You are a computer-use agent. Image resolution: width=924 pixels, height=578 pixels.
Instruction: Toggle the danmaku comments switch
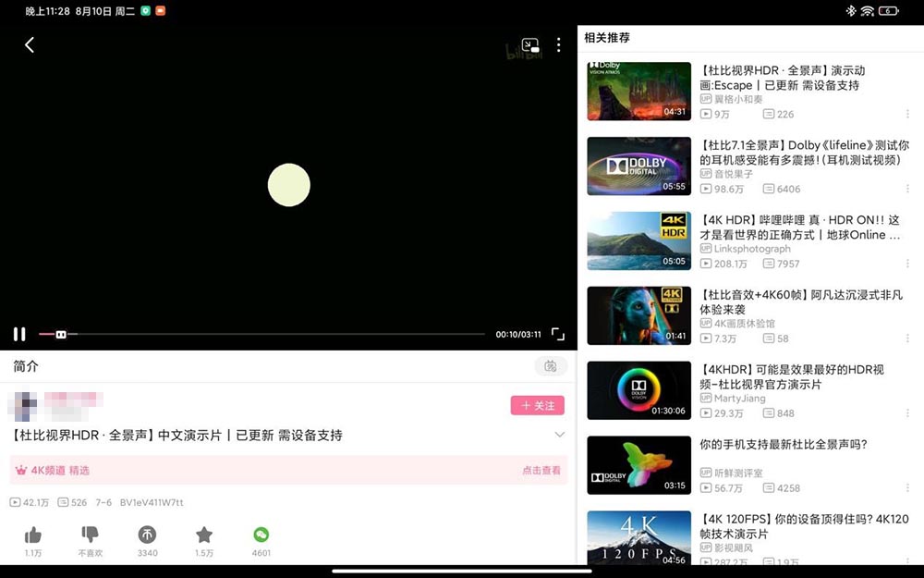(x=551, y=366)
